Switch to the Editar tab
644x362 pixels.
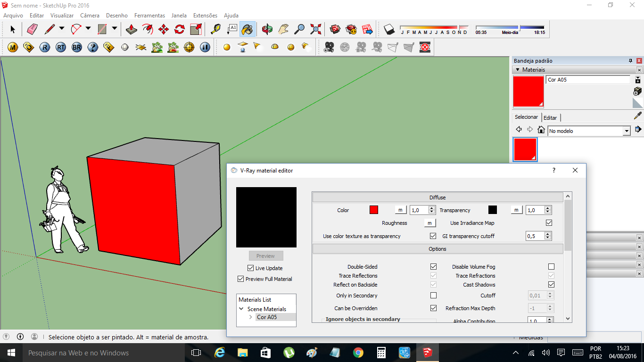coord(550,118)
